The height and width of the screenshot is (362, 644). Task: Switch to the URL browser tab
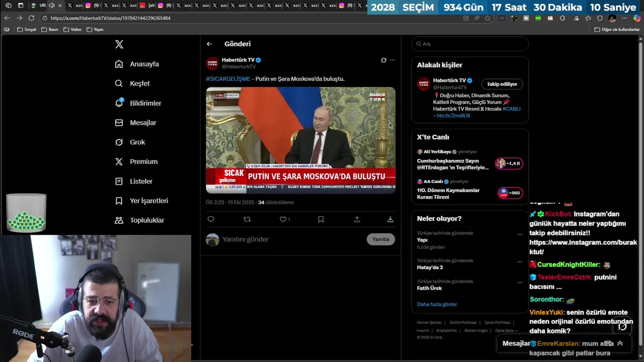[x=39, y=6]
